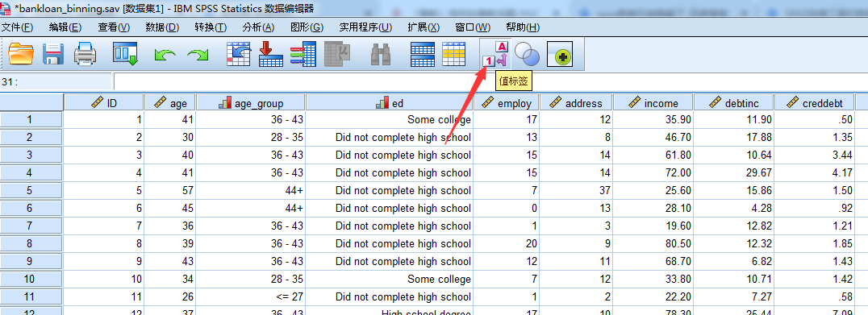Select row header 1

[x=31, y=119]
